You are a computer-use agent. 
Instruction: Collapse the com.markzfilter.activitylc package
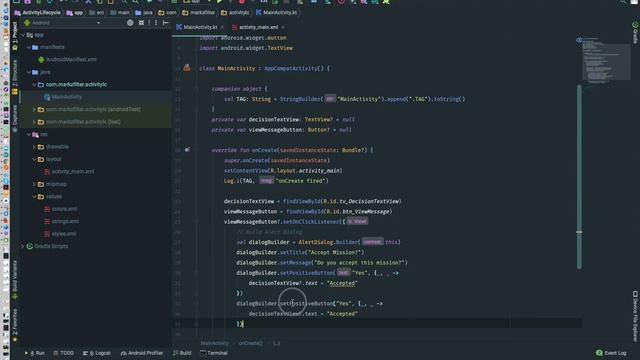(x=34, y=84)
